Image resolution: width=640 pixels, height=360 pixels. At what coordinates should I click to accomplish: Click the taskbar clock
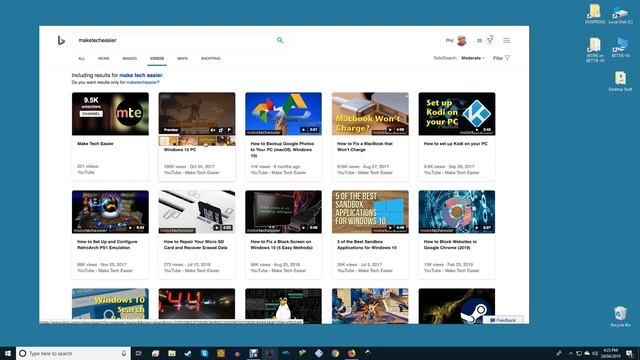[x=611, y=353]
